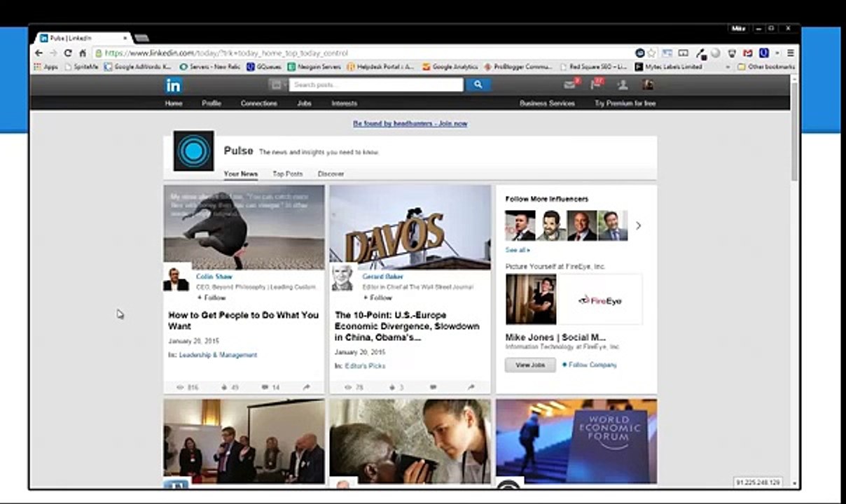Follow Colin Shaw
The width and height of the screenshot is (846, 504).
tap(211, 297)
